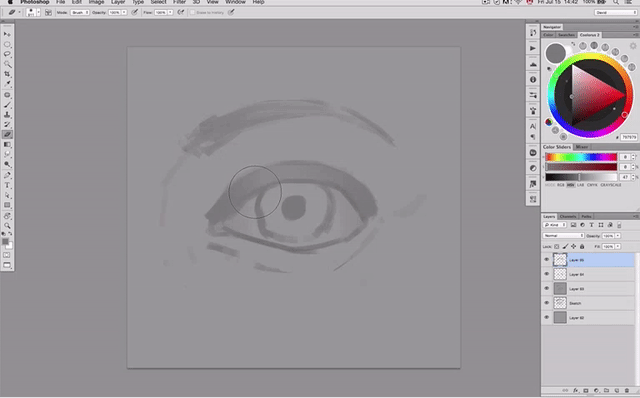Open the eraser Mode dropdown
This screenshot has width=640, height=398.
coord(80,13)
